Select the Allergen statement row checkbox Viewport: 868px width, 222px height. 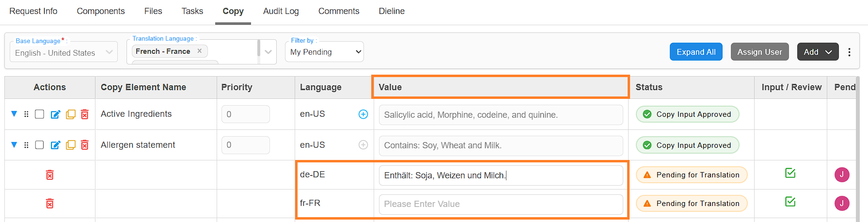pos(40,145)
